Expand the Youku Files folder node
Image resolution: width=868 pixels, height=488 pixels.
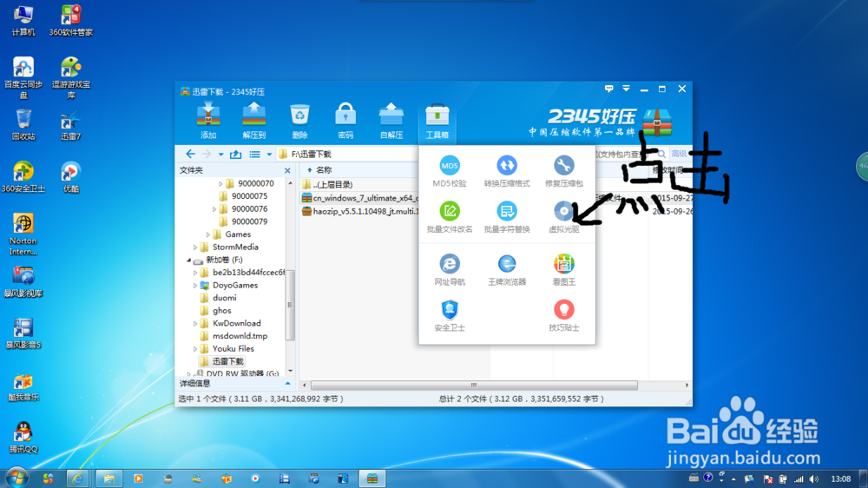point(195,349)
